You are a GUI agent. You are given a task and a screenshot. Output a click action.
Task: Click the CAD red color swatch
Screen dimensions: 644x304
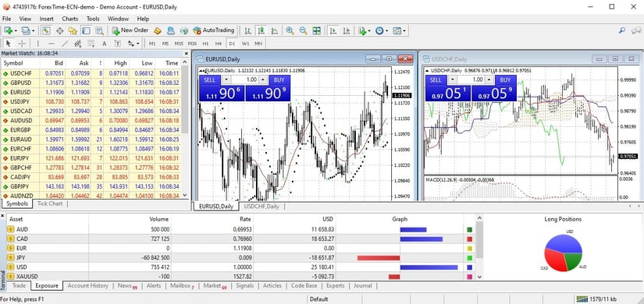coord(469,239)
